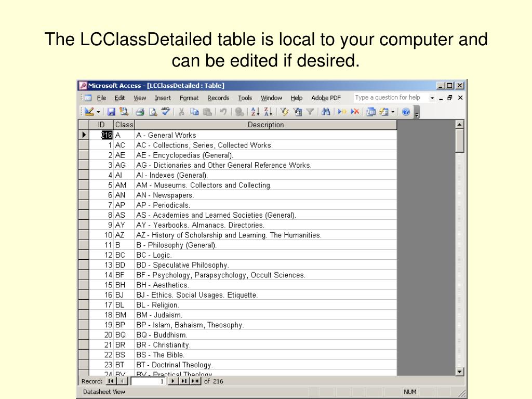This screenshot has width=532, height=399.
Task: Click the record number input box
Action: pos(148,381)
